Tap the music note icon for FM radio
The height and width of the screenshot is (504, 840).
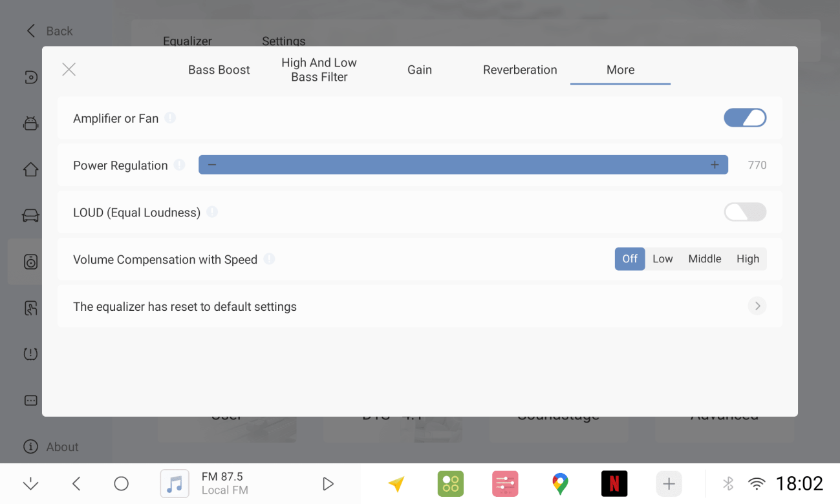click(175, 483)
